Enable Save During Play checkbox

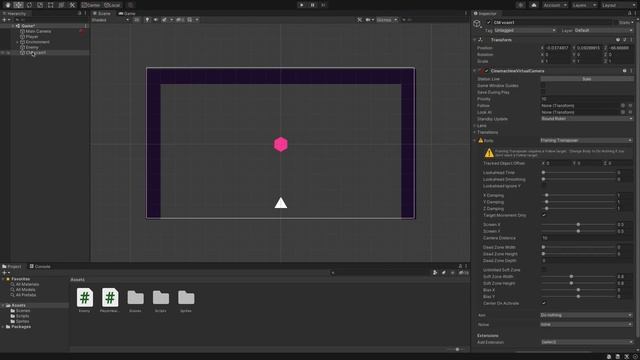point(543,92)
